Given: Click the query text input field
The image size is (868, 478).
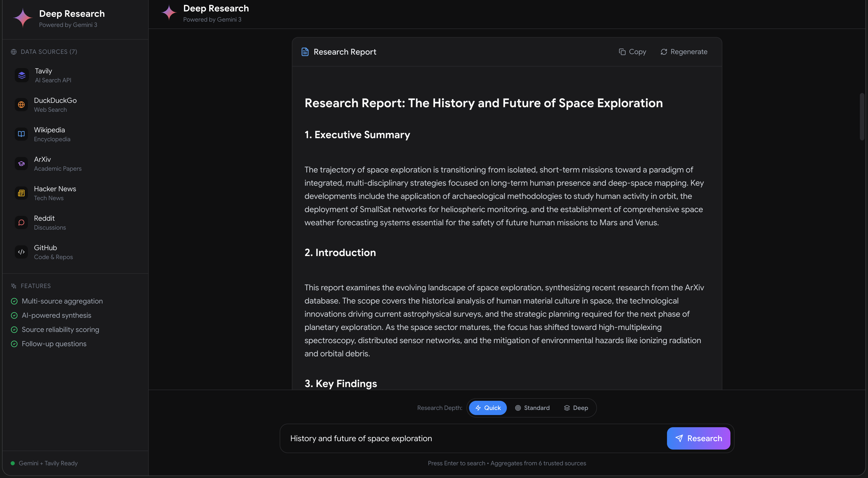Looking at the screenshot, I should point(472,438).
